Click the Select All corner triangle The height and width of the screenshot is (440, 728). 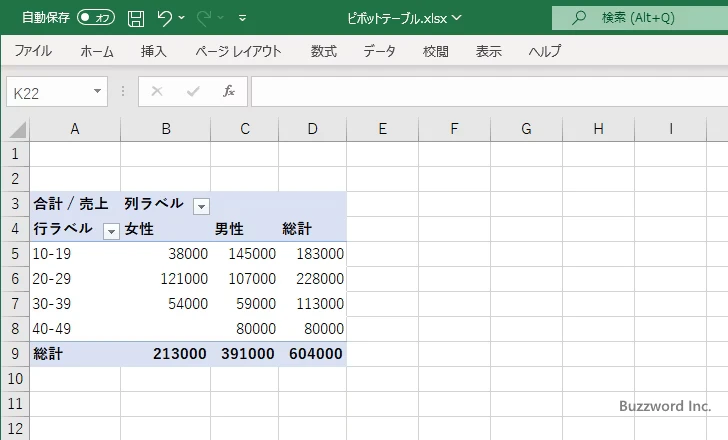tap(16, 129)
